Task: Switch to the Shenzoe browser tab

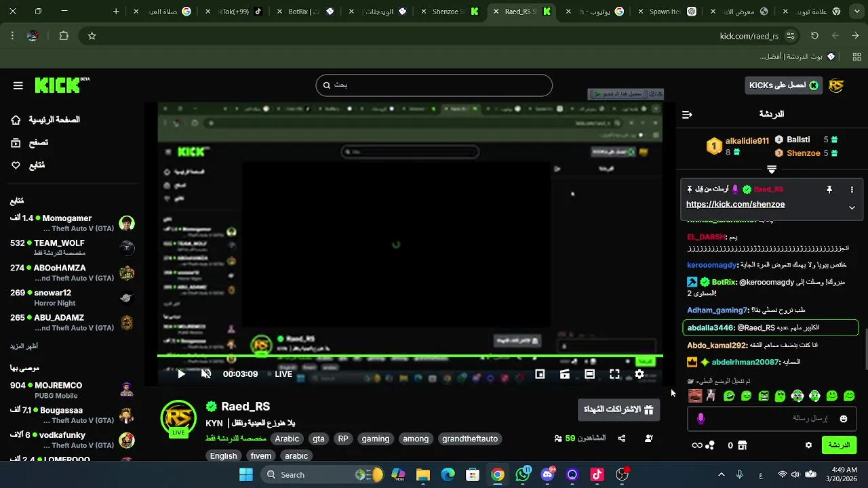Action: click(449, 12)
